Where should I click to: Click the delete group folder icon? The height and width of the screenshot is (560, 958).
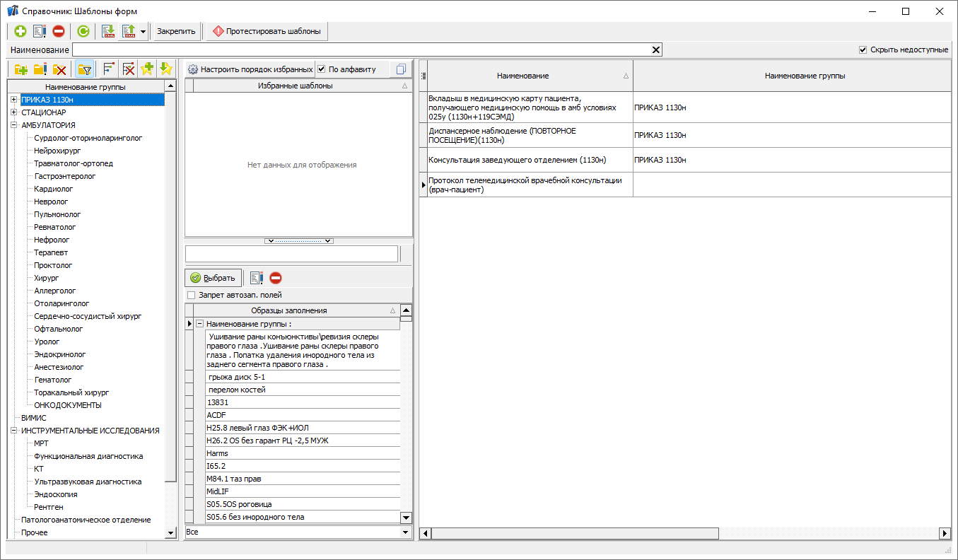point(59,69)
